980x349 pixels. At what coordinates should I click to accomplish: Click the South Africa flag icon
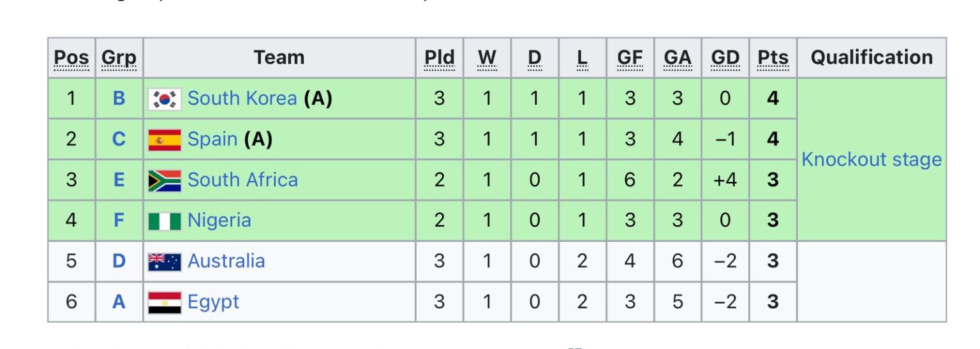coord(165,181)
